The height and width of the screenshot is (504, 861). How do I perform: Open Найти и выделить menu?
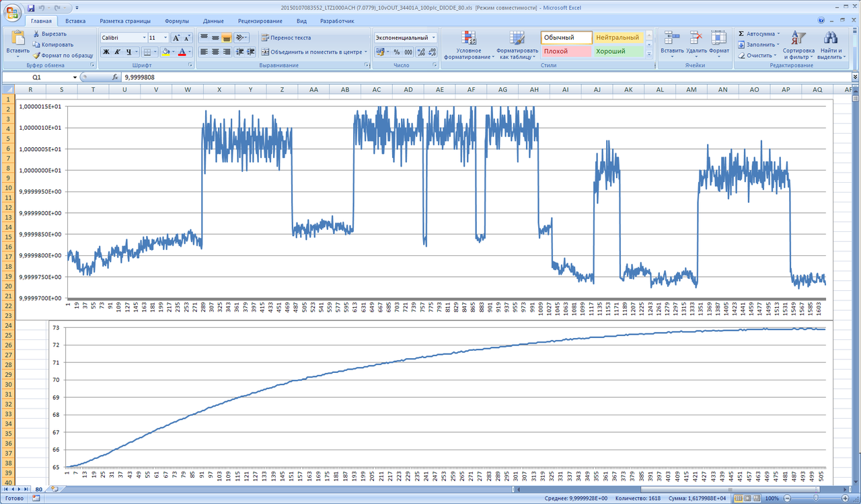[x=831, y=45]
